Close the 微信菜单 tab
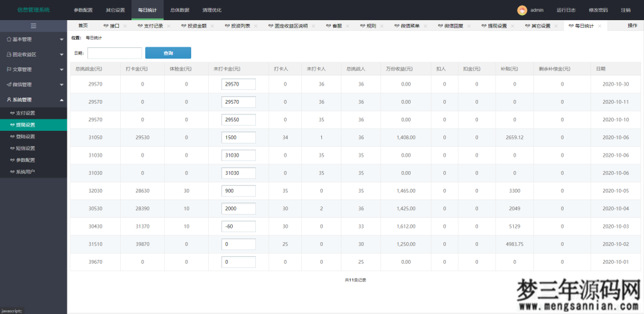644x314 pixels. 425,26
